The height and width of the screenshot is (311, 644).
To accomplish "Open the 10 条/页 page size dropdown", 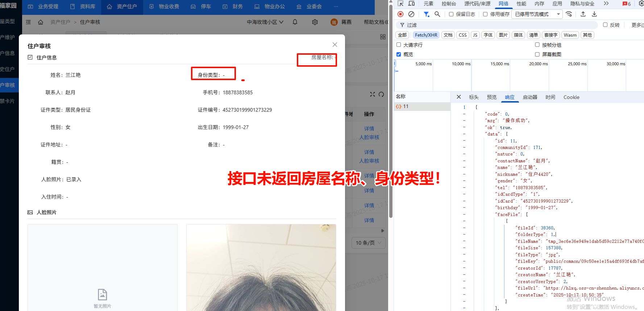I will pyautogui.click(x=368, y=243).
